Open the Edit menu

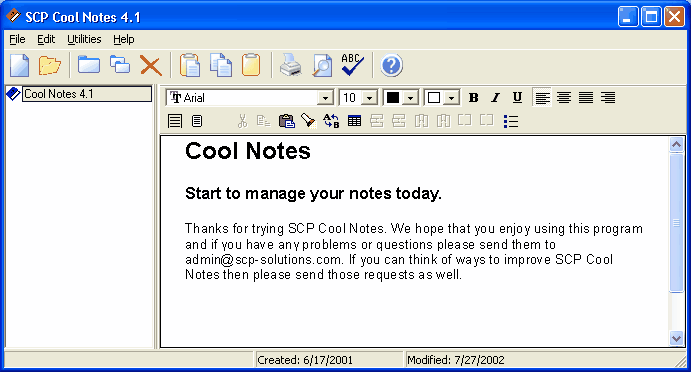pos(46,39)
